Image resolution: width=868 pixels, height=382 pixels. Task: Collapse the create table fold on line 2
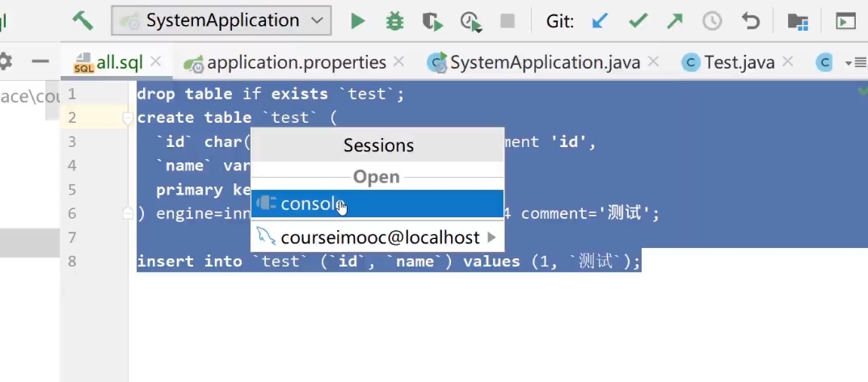click(128, 118)
